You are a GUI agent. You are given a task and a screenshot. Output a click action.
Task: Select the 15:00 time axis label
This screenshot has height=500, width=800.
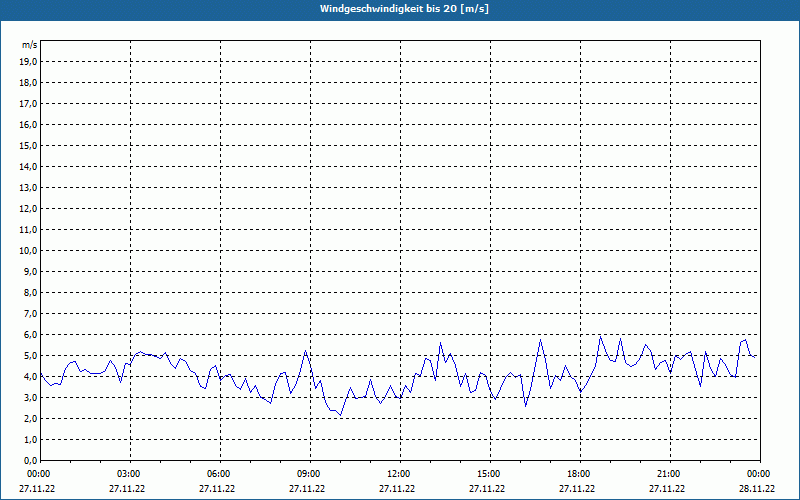point(490,474)
